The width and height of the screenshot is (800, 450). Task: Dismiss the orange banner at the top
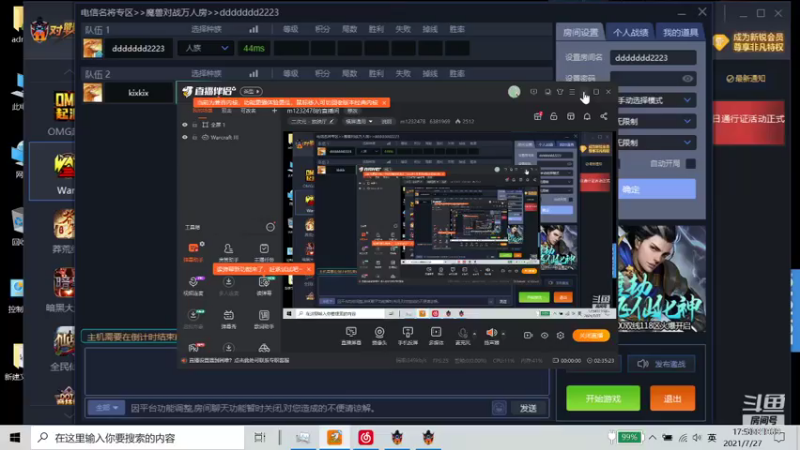(x=384, y=103)
